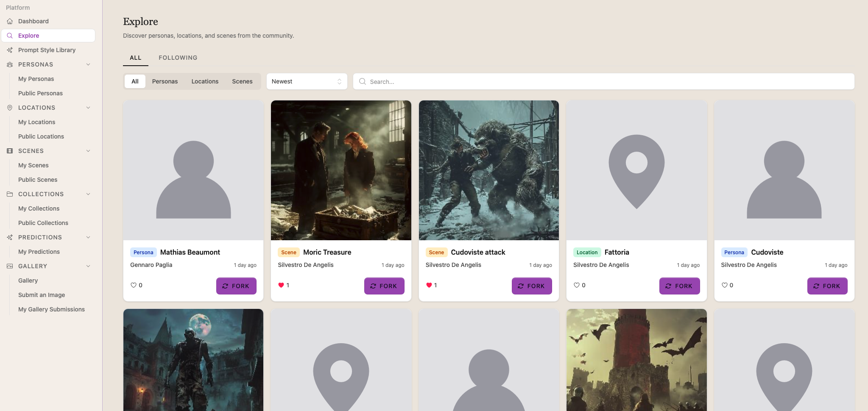Click the search magnifier icon in search bar
This screenshot has width=868, height=411.
click(363, 81)
